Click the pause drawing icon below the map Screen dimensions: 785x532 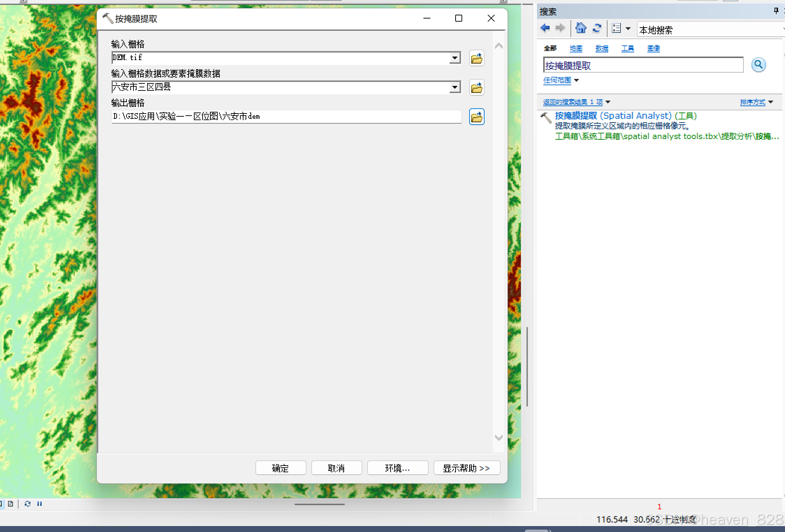pos(39,504)
